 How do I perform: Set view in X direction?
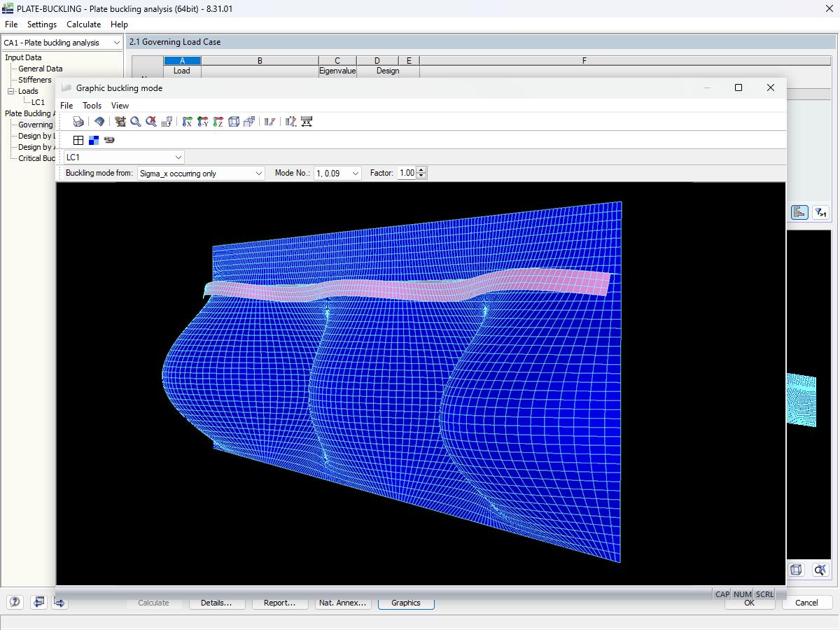coord(187,121)
